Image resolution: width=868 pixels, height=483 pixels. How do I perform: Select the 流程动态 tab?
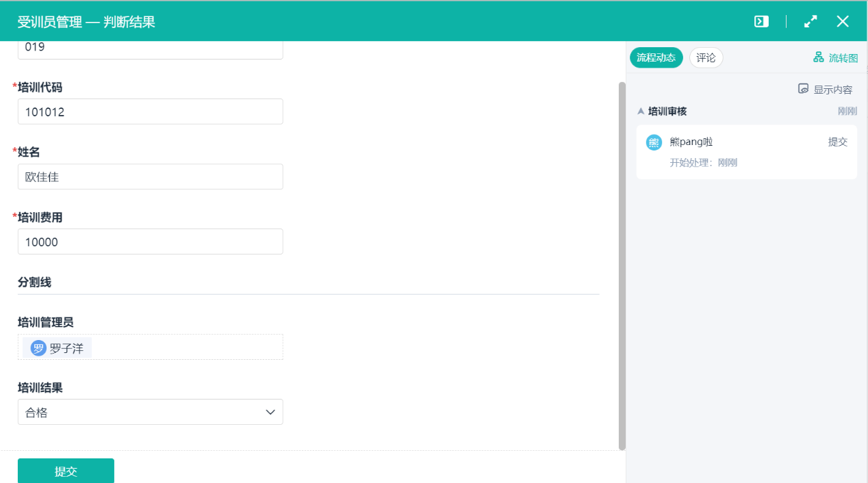(656, 58)
